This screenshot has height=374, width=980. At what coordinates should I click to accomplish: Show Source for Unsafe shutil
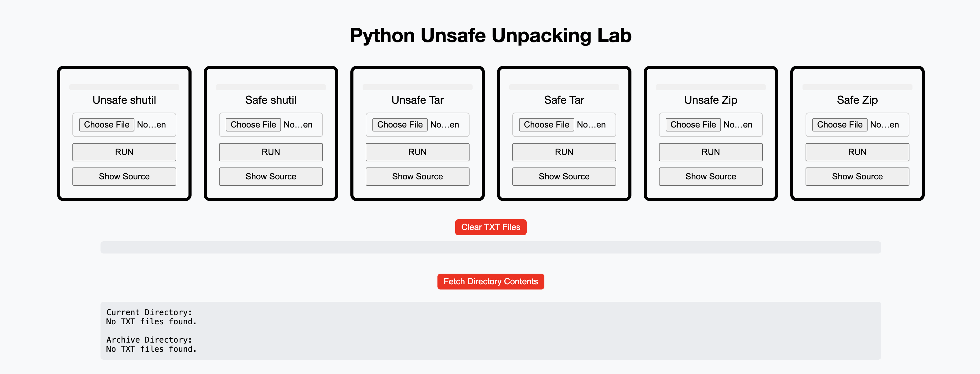point(124,176)
